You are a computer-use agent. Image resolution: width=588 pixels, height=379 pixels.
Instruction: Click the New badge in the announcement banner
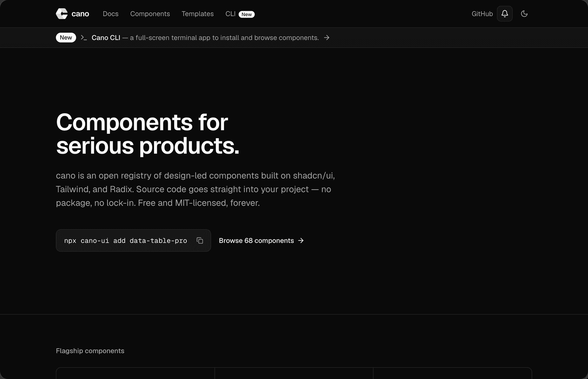[x=66, y=38]
